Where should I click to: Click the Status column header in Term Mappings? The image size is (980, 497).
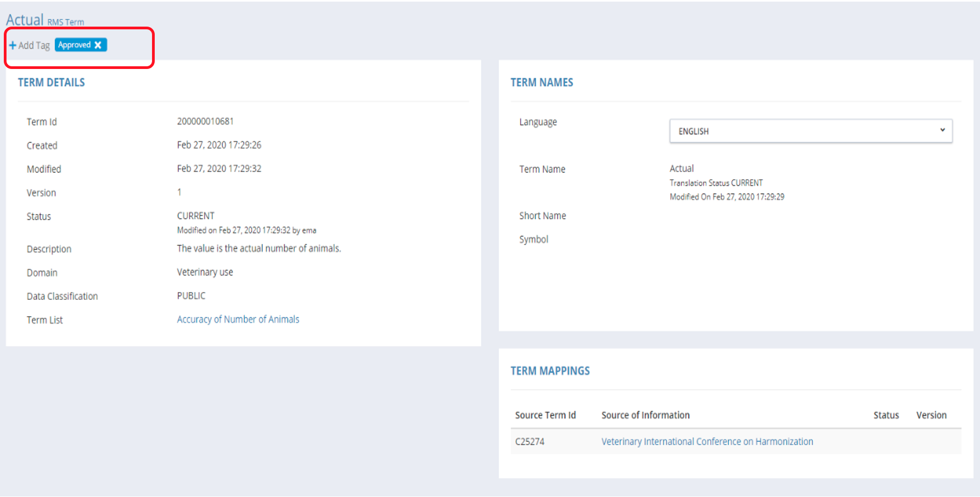pos(886,415)
